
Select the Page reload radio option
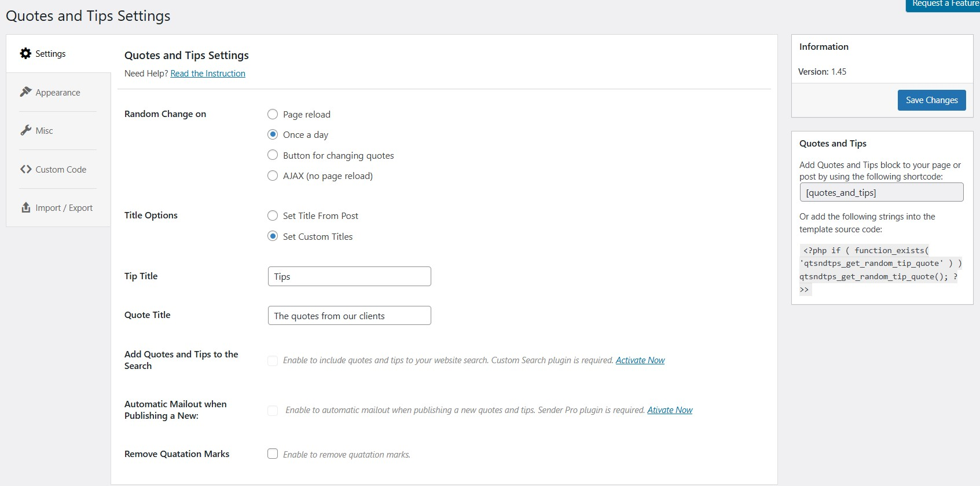tap(273, 114)
